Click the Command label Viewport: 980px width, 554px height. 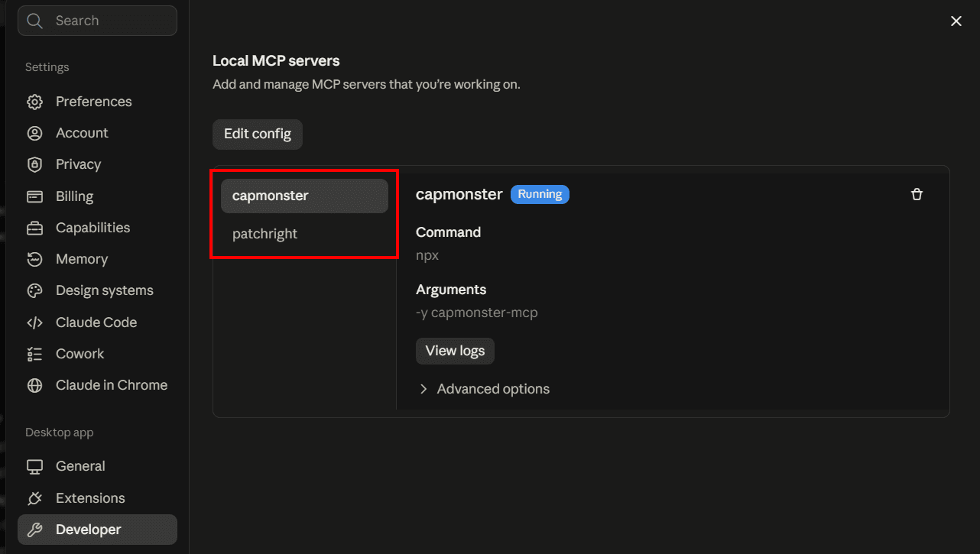tap(448, 232)
